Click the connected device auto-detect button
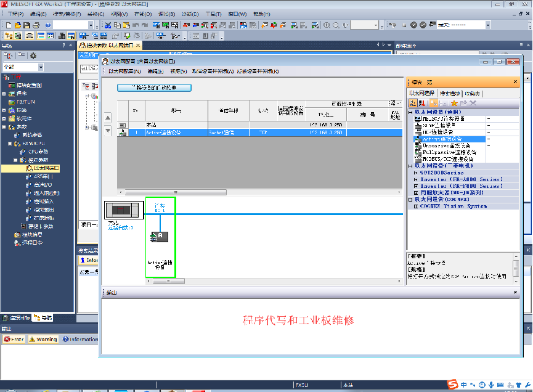Viewport: 533px width, 392px height. pos(154,88)
